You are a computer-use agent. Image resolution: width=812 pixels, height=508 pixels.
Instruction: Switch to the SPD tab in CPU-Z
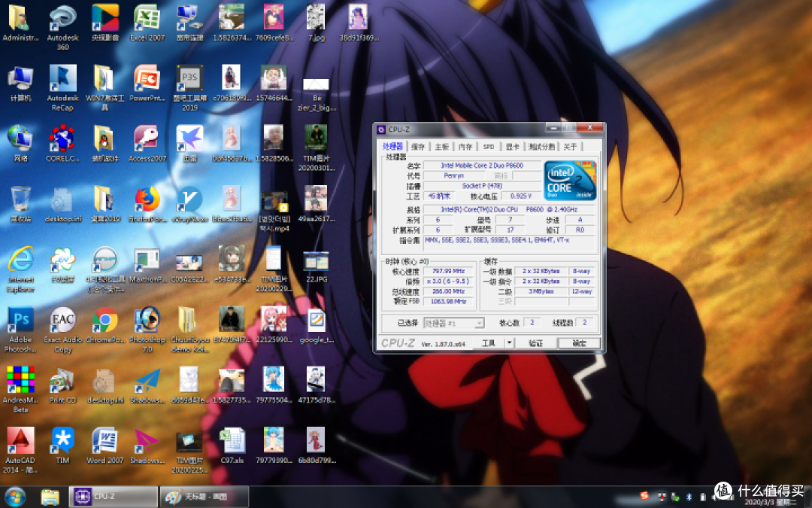point(489,147)
